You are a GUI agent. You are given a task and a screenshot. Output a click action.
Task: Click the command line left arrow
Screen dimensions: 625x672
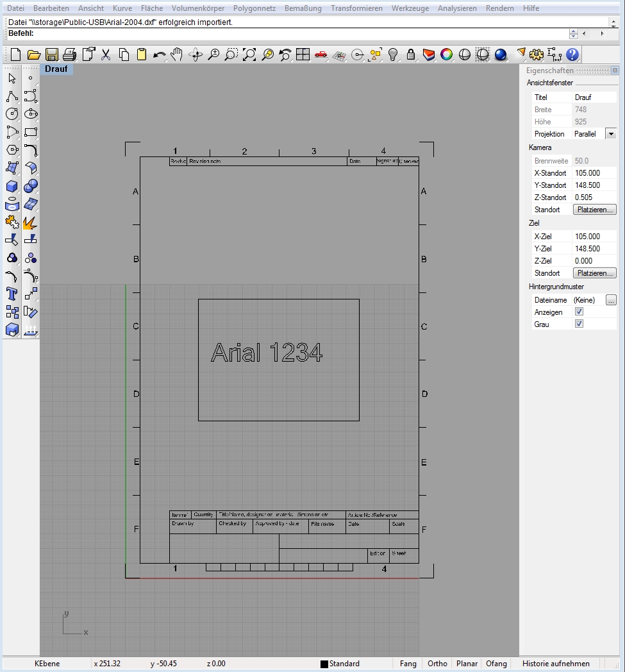pyautogui.click(x=584, y=33)
